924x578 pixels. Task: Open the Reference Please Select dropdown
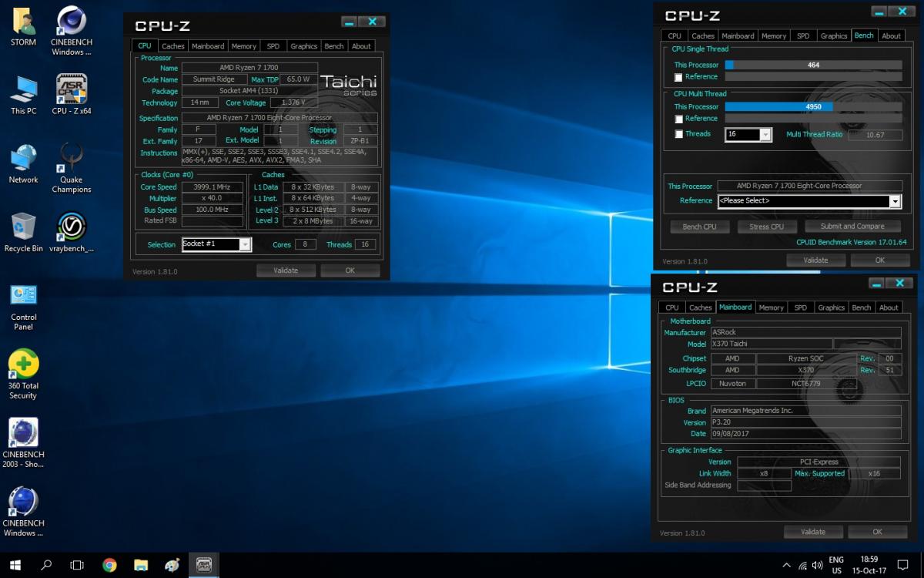[809, 200]
